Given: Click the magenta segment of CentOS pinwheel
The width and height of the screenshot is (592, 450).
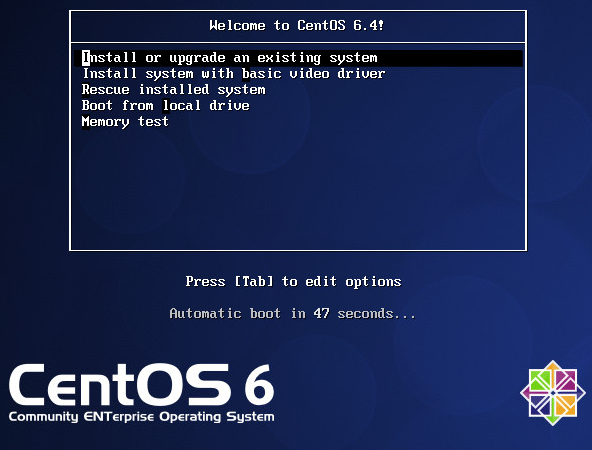Looking at the screenshot, I should coord(566,380).
